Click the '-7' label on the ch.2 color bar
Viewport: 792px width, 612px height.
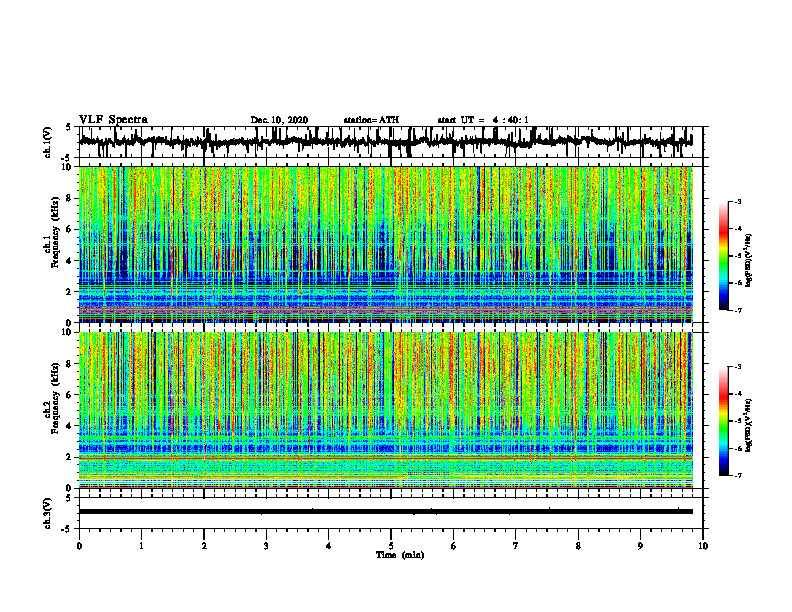click(737, 476)
